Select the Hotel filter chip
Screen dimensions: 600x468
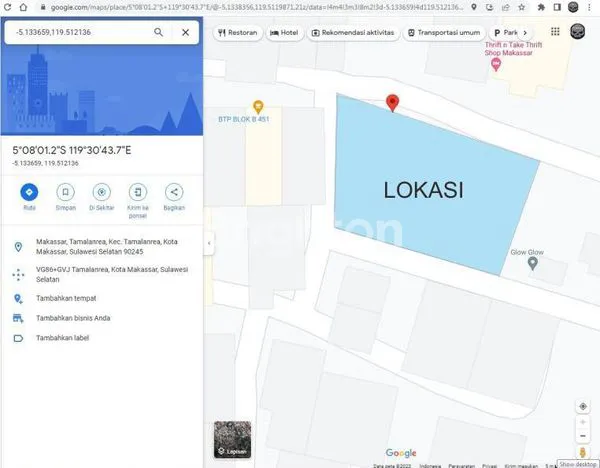(x=284, y=33)
